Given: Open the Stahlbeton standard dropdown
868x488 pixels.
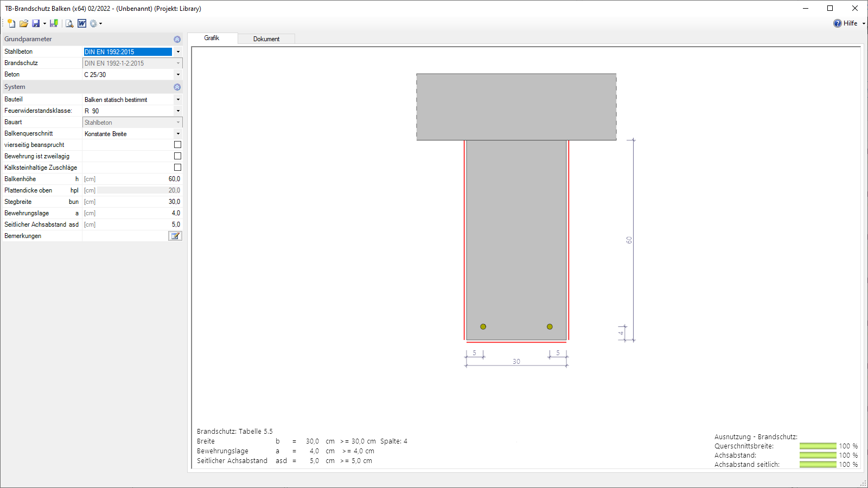Looking at the screenshot, I should tap(178, 52).
